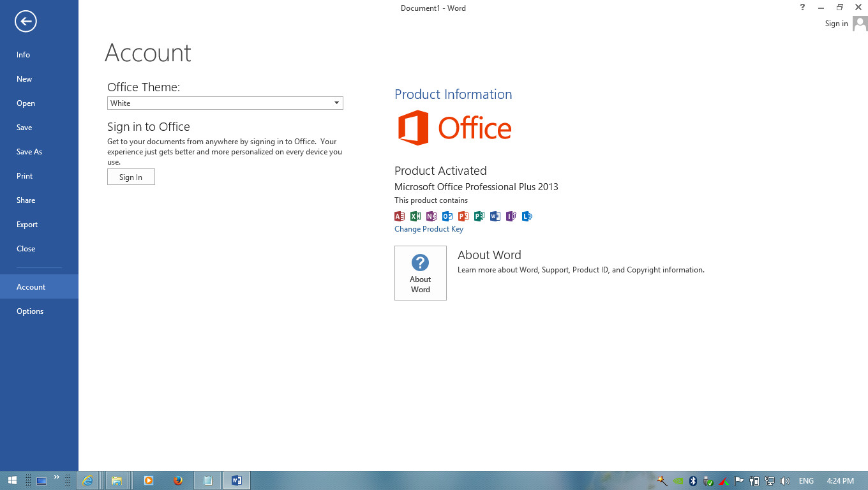Click the PowerPoint product icon
The height and width of the screenshot is (490, 868).
click(463, 216)
